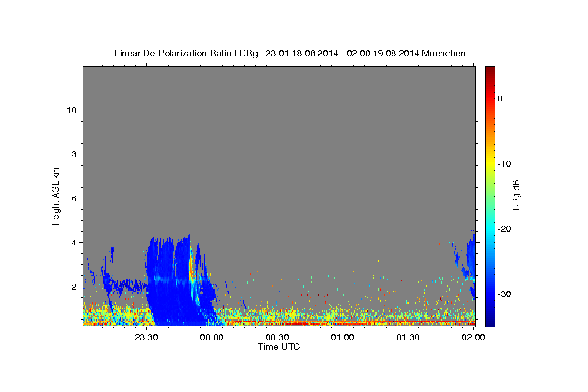Click the height tick label 6
588x392 pixels.
pos(74,198)
